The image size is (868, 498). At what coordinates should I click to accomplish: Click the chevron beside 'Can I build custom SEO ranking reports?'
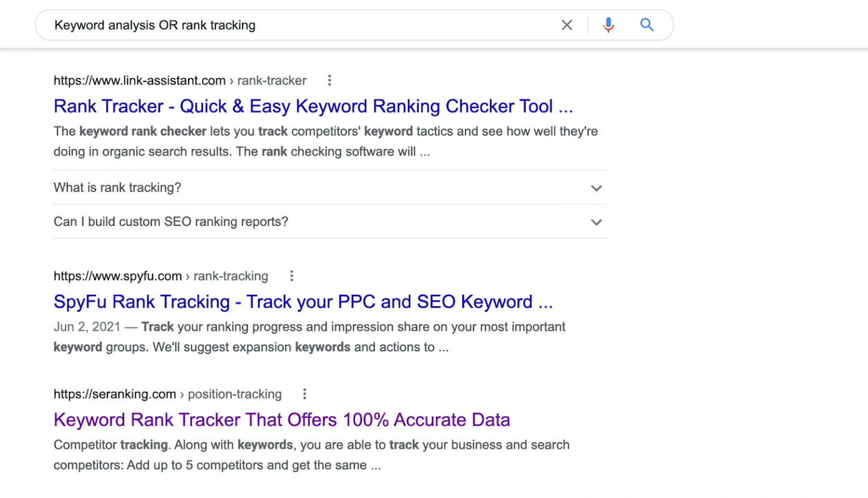tap(596, 222)
